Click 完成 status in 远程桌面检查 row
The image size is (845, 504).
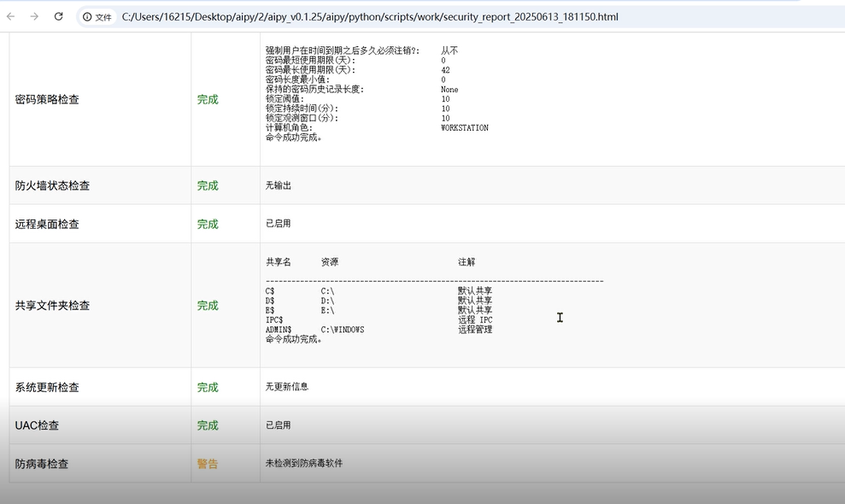(x=208, y=225)
